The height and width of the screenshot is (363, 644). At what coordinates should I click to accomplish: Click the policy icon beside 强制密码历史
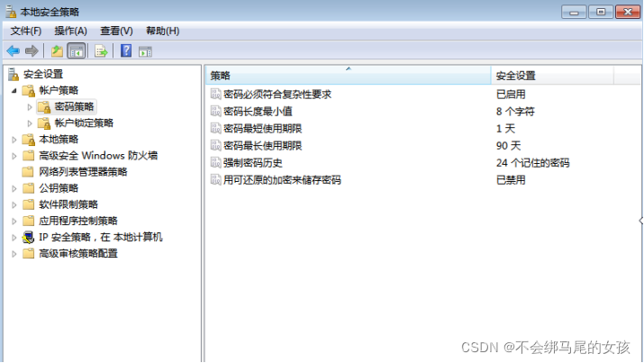(x=215, y=163)
